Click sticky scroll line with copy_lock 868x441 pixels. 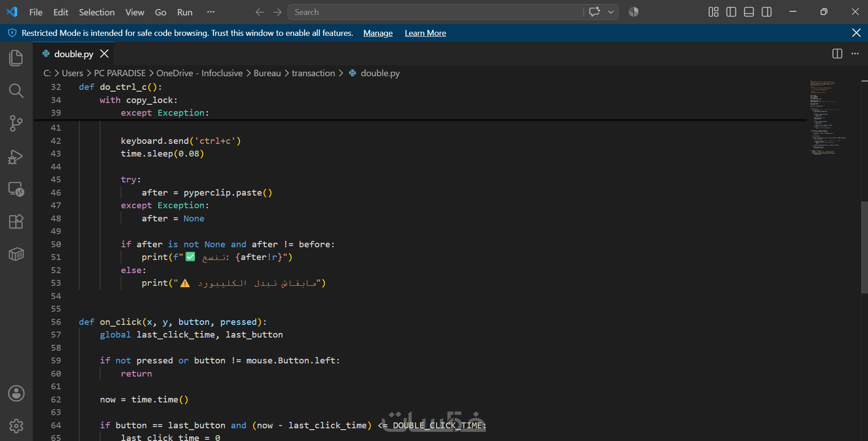139,100
